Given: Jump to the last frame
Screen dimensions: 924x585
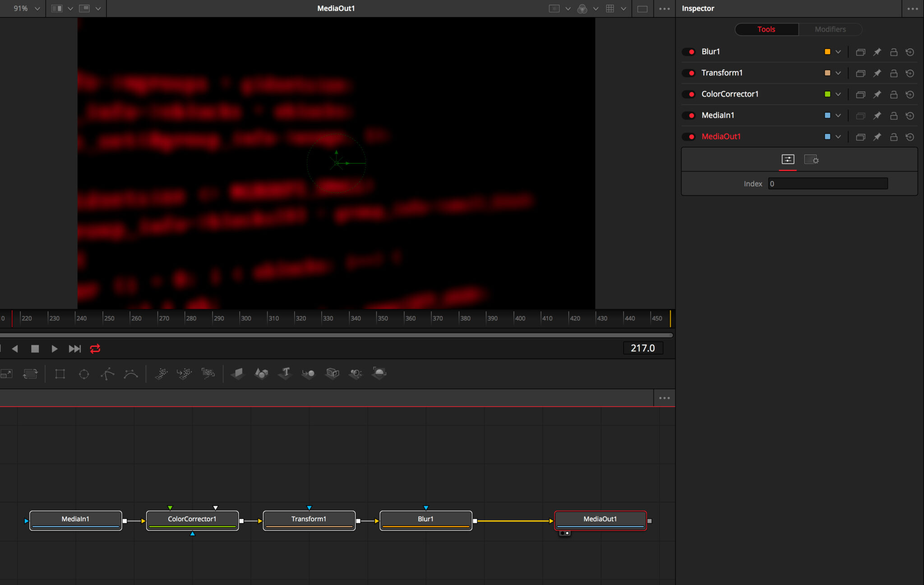Looking at the screenshot, I should point(74,349).
